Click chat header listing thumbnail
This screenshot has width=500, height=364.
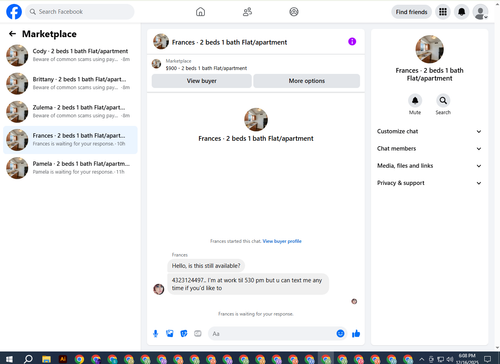[161, 42]
